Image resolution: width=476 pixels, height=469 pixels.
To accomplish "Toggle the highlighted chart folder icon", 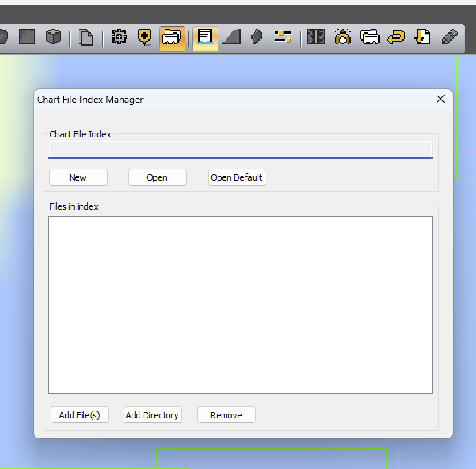I will (172, 39).
